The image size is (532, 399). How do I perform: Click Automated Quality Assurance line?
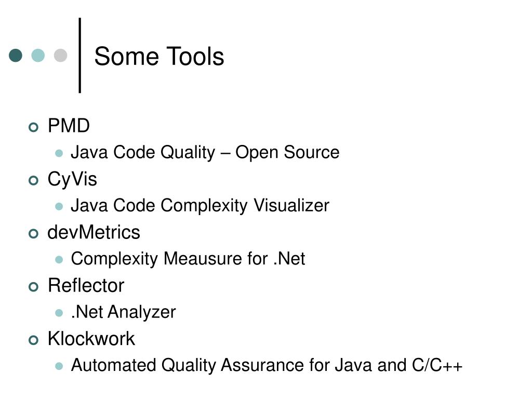tap(267, 365)
